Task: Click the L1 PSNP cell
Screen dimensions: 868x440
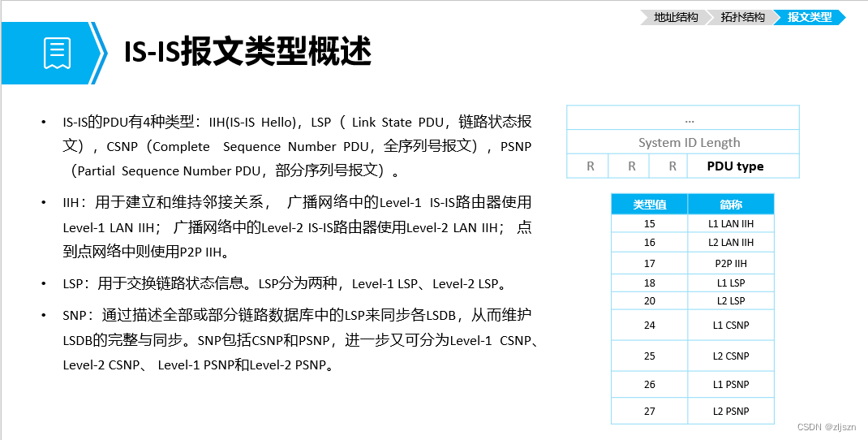Action: 731,385
